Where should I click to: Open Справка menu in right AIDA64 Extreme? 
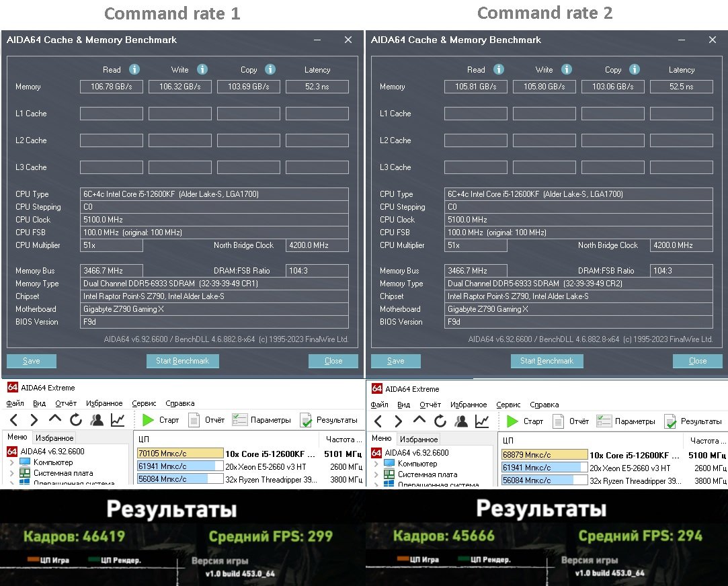click(544, 405)
